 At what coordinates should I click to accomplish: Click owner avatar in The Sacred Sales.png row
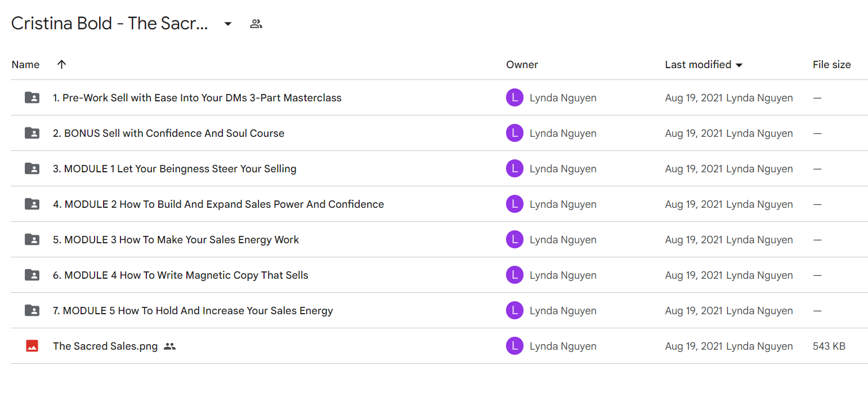pyautogui.click(x=514, y=346)
